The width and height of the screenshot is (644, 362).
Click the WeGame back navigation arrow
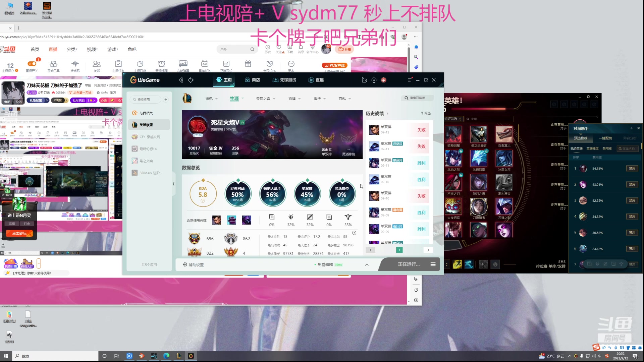(181, 80)
